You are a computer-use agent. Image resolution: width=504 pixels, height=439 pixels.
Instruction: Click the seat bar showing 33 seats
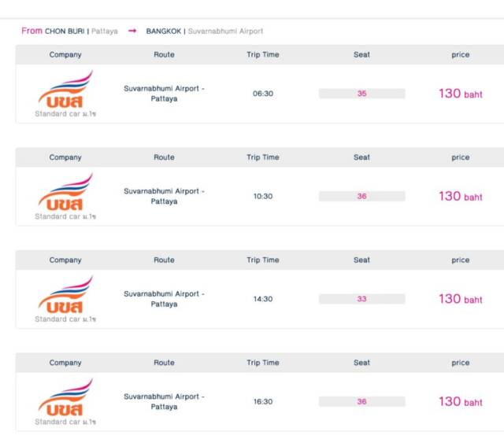click(x=362, y=299)
